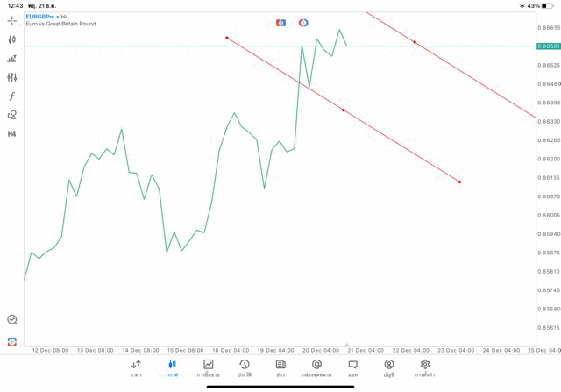Open the EURGBPm symbol title dropdown
Viewport: 561px width, 392px height.
click(x=41, y=16)
